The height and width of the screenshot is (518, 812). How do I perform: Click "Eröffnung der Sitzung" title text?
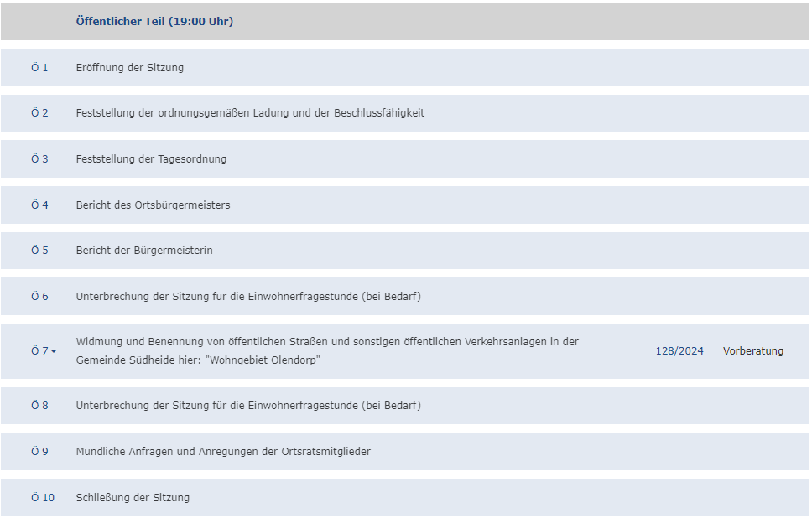pos(129,68)
